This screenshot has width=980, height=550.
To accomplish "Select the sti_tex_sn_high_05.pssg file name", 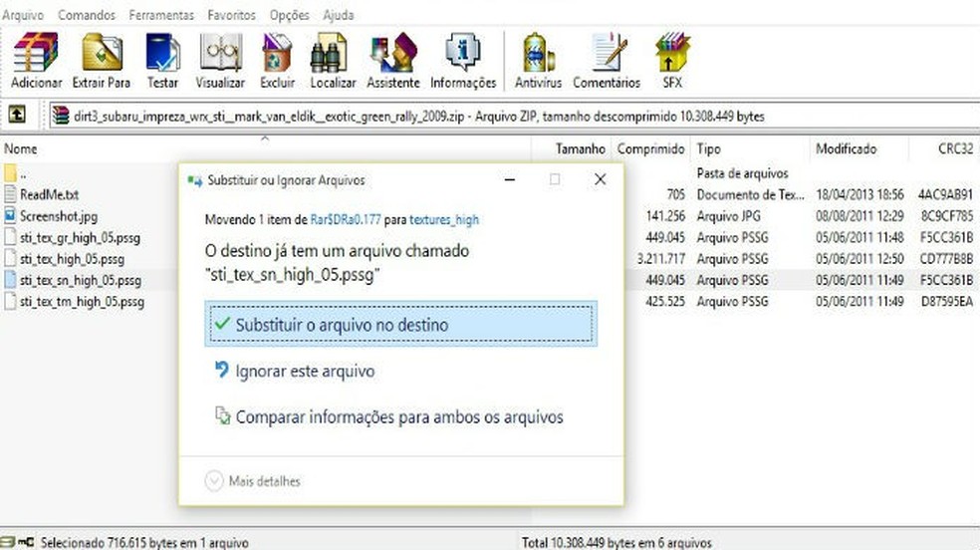I will 81,280.
